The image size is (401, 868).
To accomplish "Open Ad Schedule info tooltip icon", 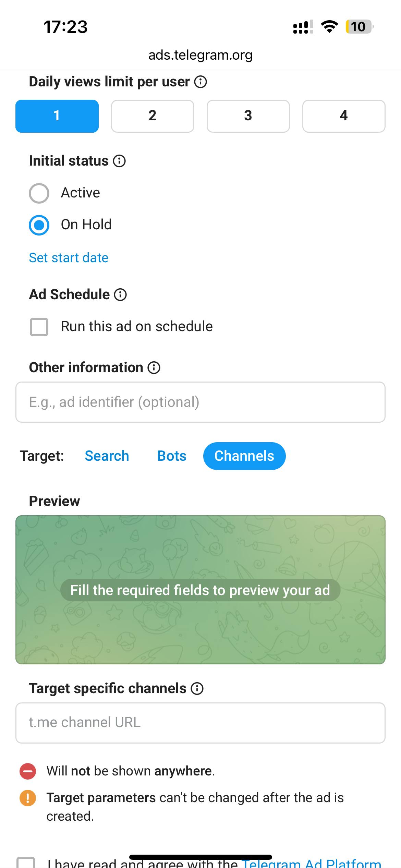I will click(120, 294).
